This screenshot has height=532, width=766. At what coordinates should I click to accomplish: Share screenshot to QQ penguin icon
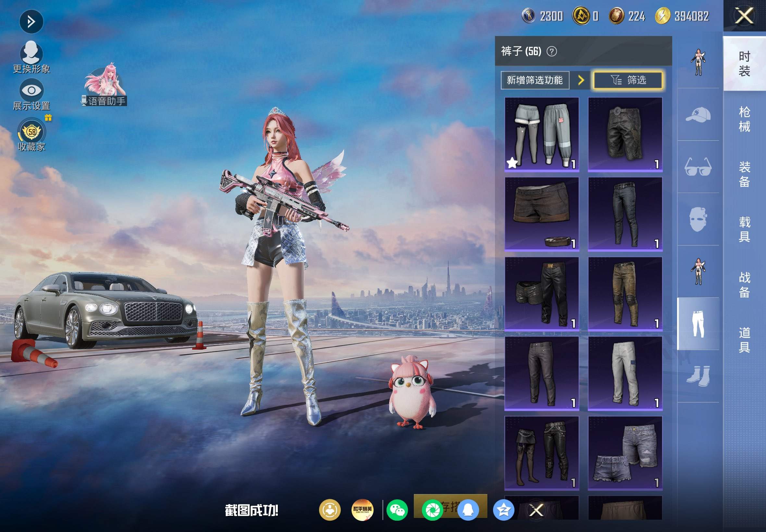(468, 510)
